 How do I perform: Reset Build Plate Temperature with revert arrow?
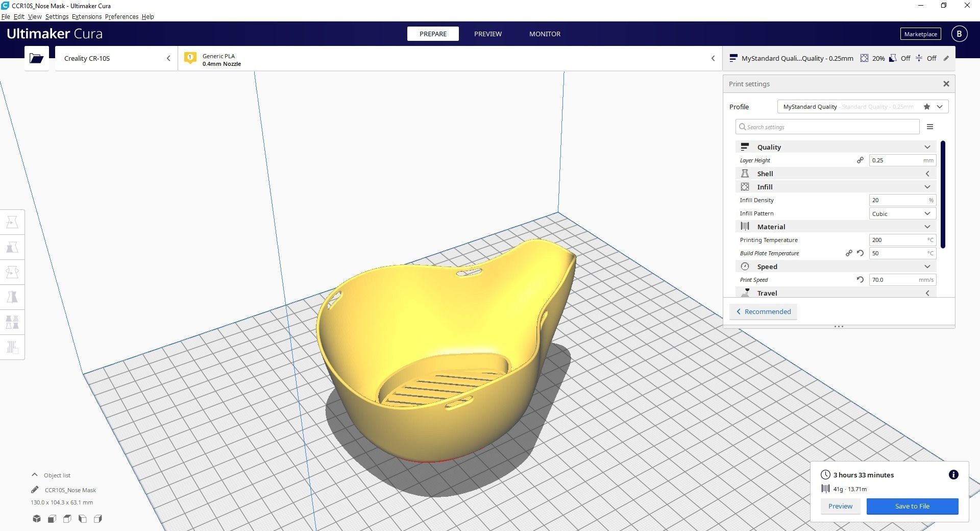coord(860,253)
